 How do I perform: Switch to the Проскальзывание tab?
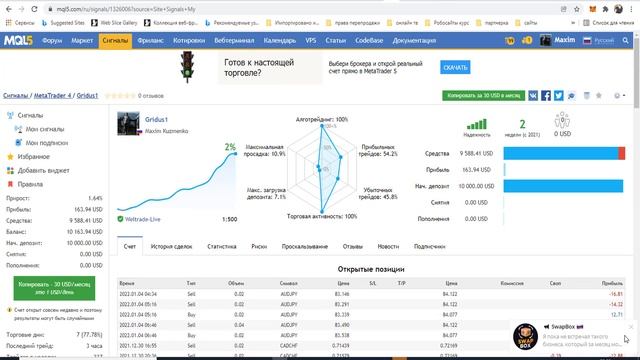[x=304, y=247]
